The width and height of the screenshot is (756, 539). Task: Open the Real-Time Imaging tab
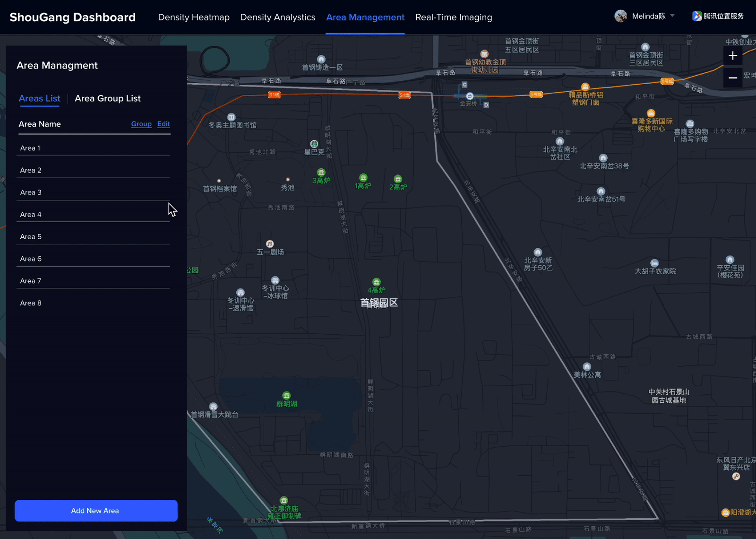454,17
